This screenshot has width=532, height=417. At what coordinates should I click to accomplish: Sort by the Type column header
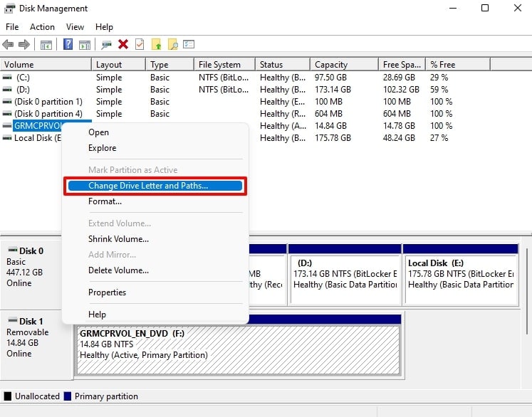coord(169,65)
